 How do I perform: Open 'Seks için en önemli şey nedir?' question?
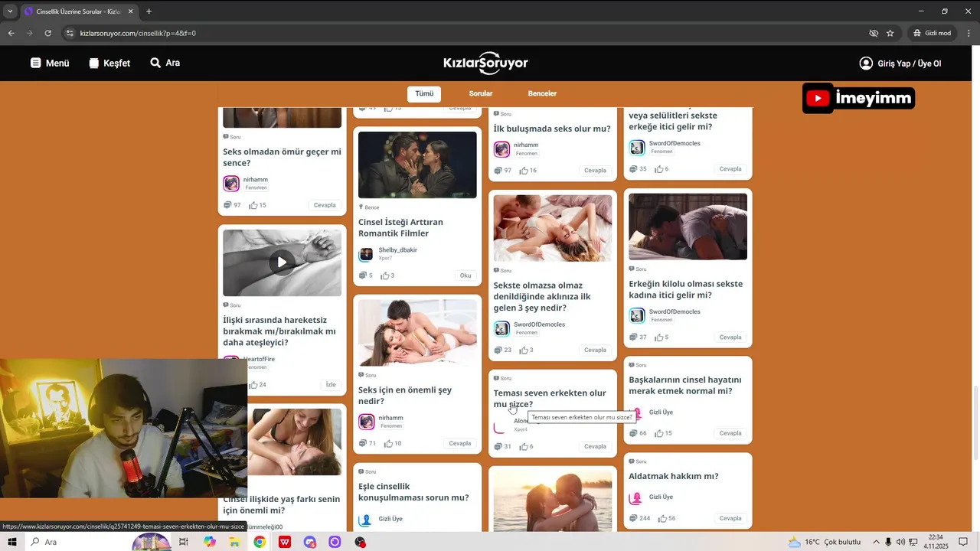click(405, 395)
